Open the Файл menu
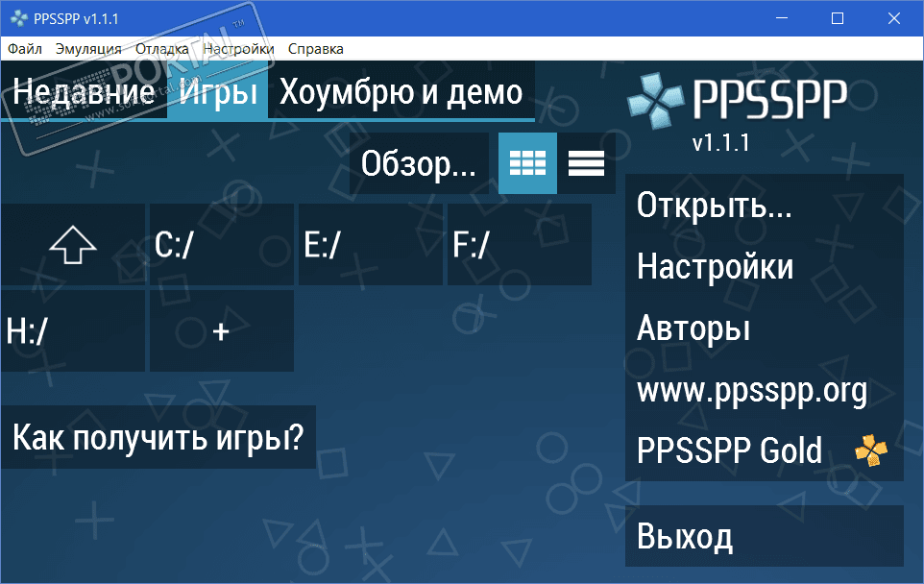 click(25, 49)
